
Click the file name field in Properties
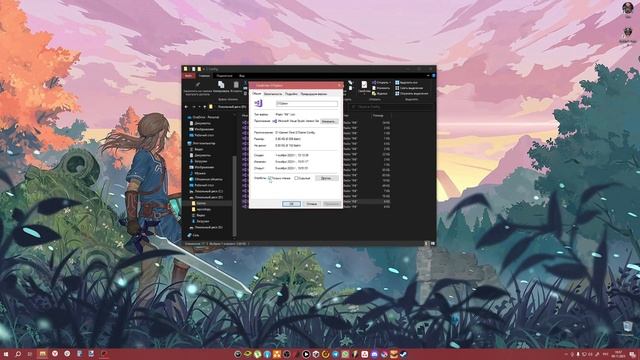pyautogui.click(x=307, y=104)
